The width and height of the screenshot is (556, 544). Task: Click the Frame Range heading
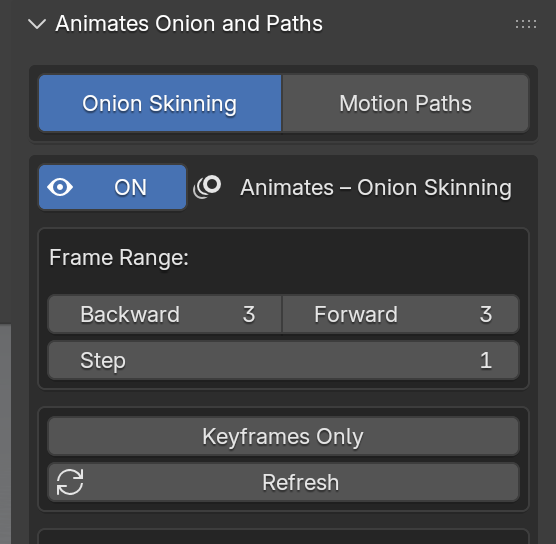click(119, 257)
